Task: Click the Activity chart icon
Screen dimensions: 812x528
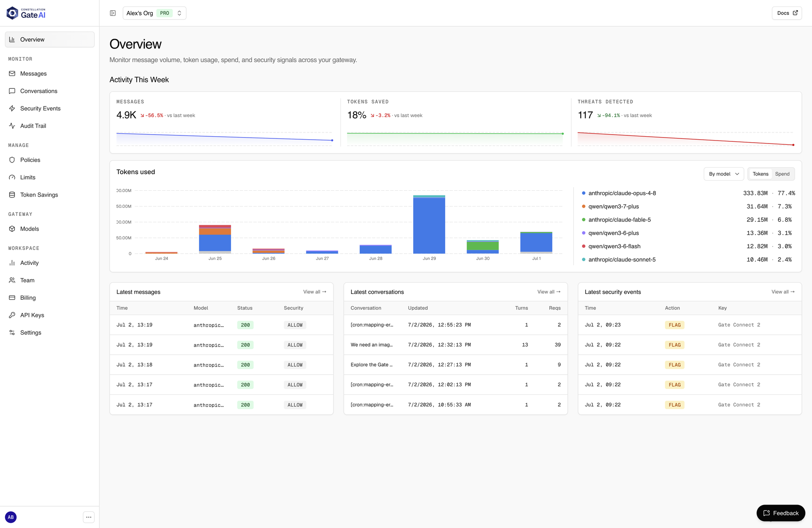Action: (x=12, y=263)
